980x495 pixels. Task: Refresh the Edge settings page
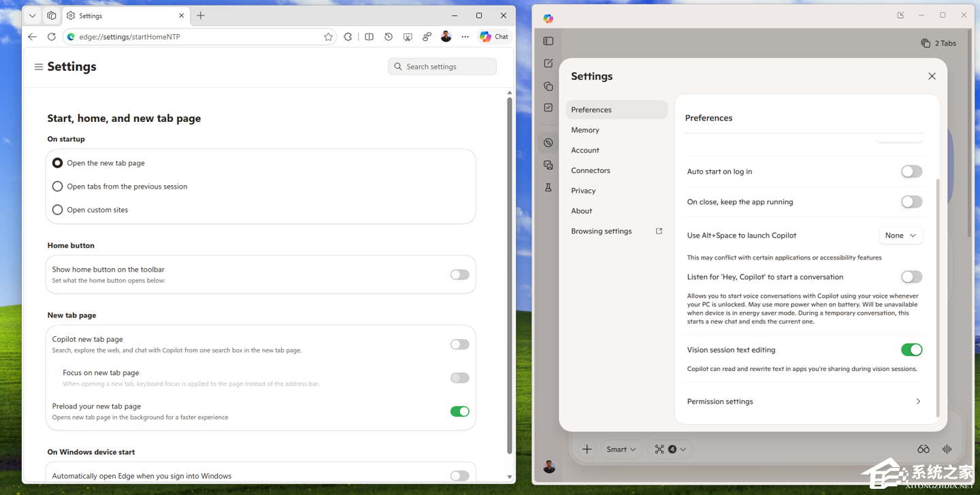coord(52,37)
